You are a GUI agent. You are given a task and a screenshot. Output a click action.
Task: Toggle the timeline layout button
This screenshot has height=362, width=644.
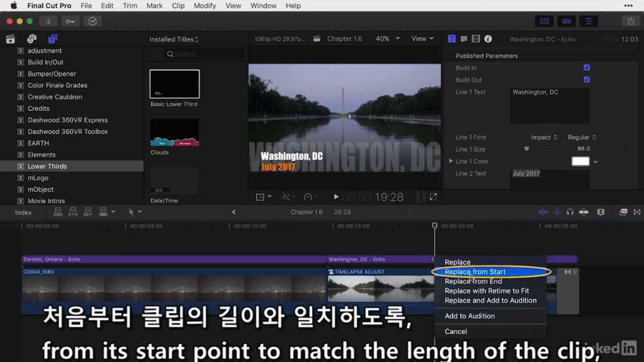567,21
